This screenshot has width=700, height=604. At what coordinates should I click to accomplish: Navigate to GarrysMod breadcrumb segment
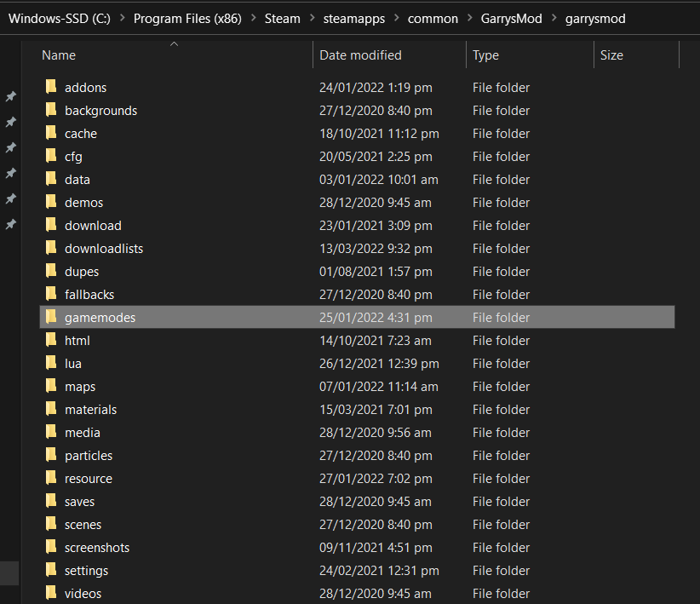[511, 19]
